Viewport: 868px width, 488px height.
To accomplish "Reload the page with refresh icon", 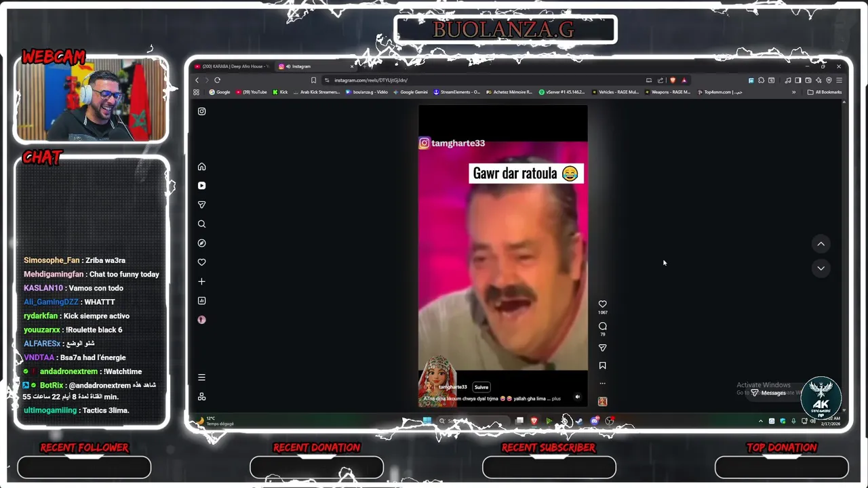I will pos(217,80).
